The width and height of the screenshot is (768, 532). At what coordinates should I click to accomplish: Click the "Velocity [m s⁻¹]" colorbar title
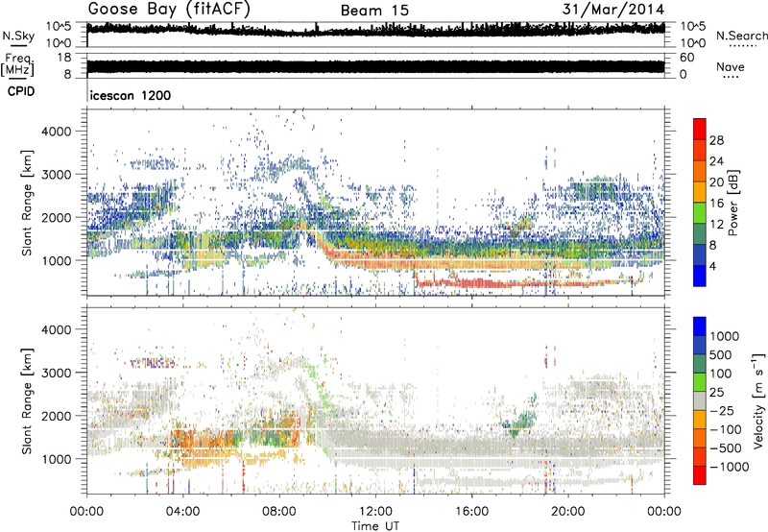tap(758, 400)
